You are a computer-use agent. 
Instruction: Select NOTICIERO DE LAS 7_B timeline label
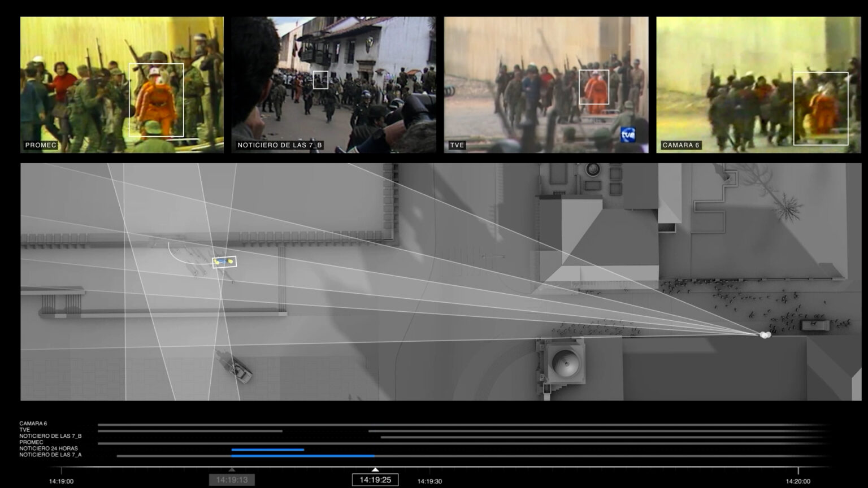(50, 436)
